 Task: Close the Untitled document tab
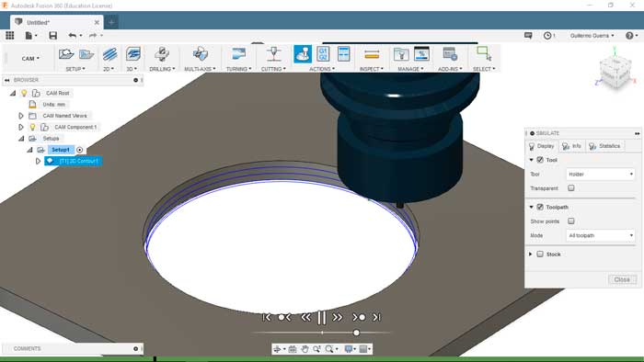coord(97,22)
